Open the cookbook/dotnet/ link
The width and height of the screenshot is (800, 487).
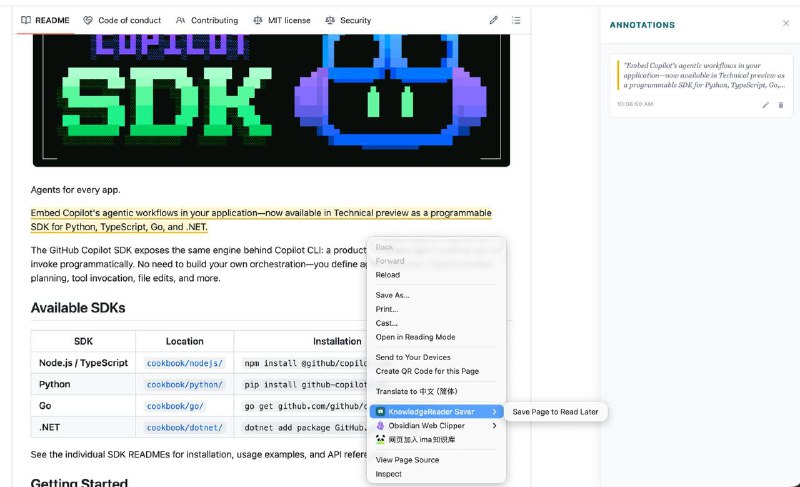[x=185, y=427]
